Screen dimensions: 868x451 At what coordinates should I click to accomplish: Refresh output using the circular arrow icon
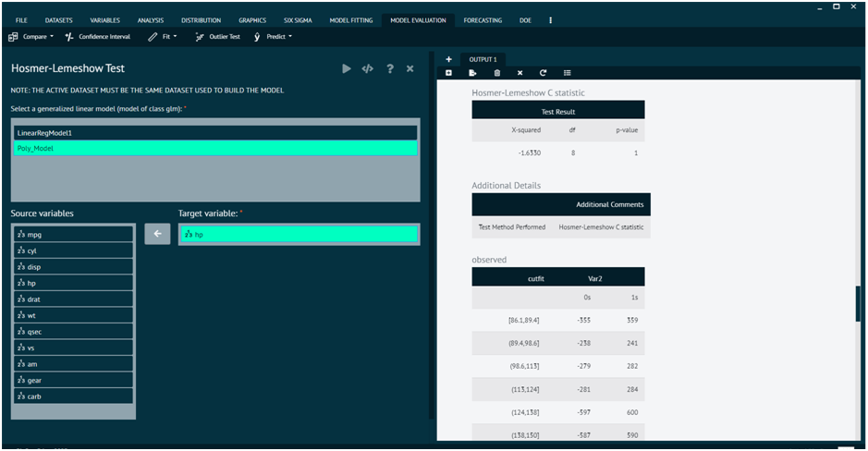tap(543, 73)
